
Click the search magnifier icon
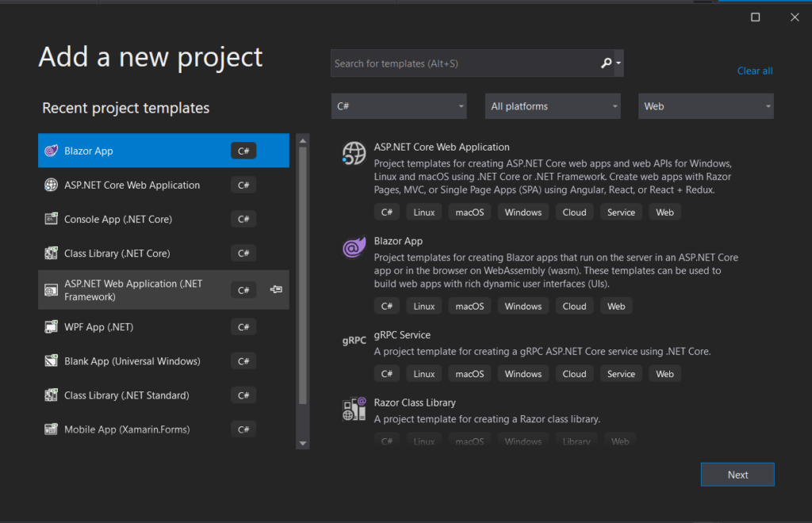[x=607, y=63]
